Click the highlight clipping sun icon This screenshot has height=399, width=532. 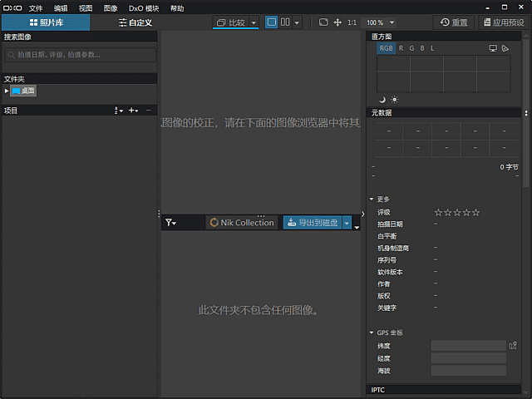395,100
